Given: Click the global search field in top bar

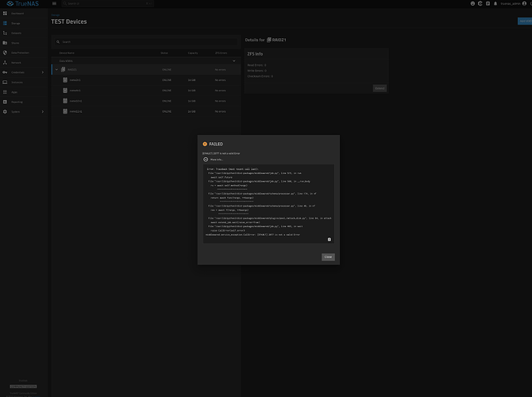Looking at the screenshot, I should pyautogui.click(x=107, y=3).
